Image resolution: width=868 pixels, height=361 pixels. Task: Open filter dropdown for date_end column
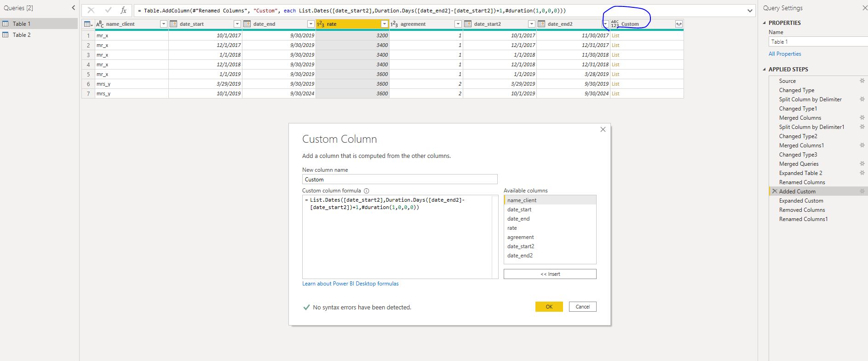coord(310,24)
